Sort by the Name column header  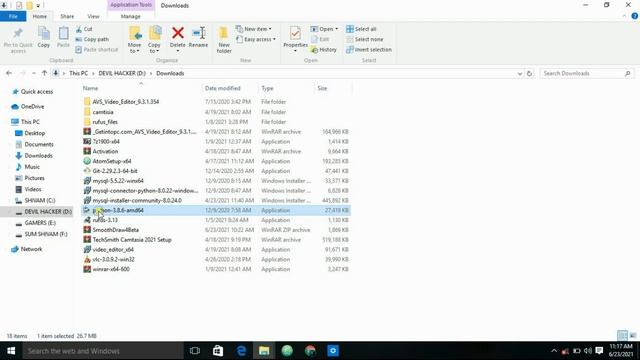(x=90, y=88)
